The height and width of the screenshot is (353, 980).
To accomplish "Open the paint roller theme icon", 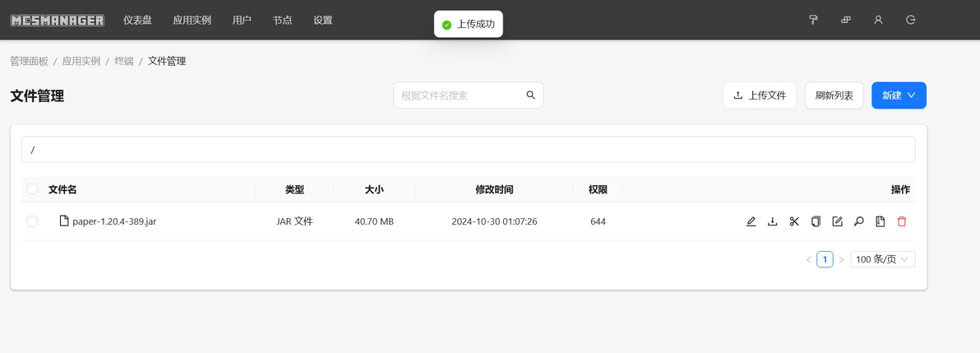I will coord(813,20).
